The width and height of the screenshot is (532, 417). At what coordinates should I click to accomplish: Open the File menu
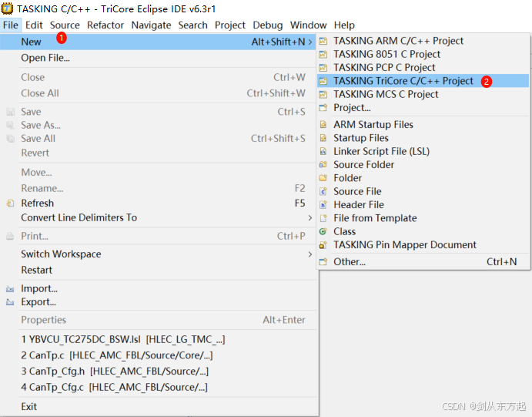(x=11, y=25)
